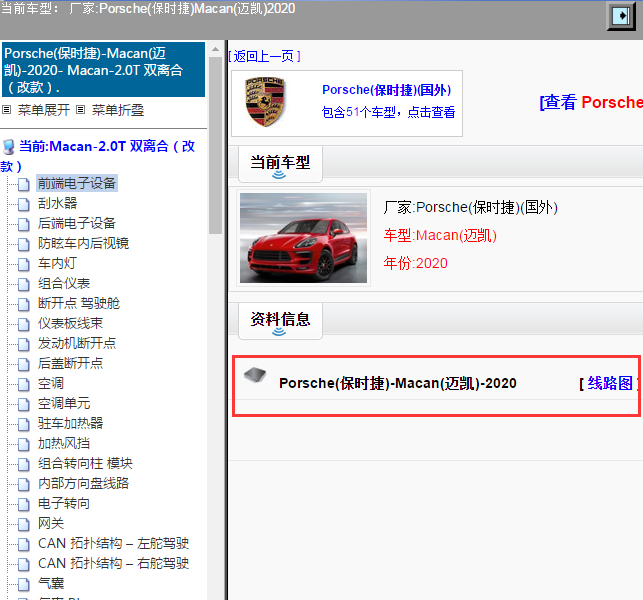Click the document icon next to 仪表板线束
Viewport: 643px width, 600px height.
[x=24, y=324]
